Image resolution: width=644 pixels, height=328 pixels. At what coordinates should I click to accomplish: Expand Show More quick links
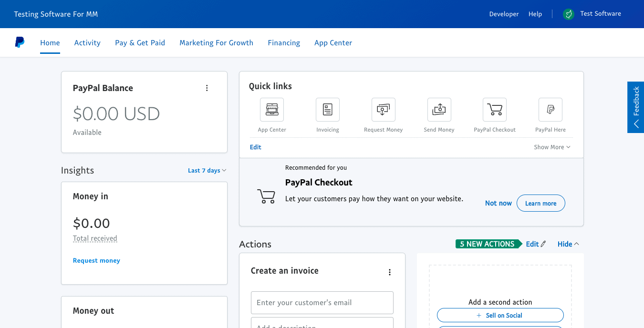pos(551,147)
